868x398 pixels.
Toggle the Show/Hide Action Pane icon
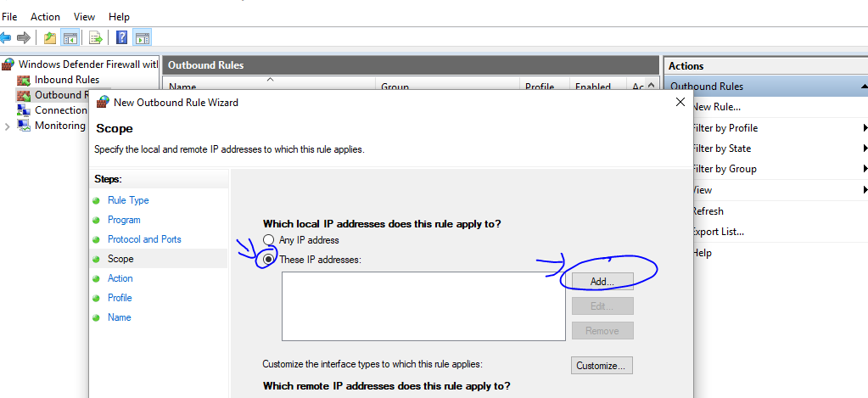click(143, 37)
